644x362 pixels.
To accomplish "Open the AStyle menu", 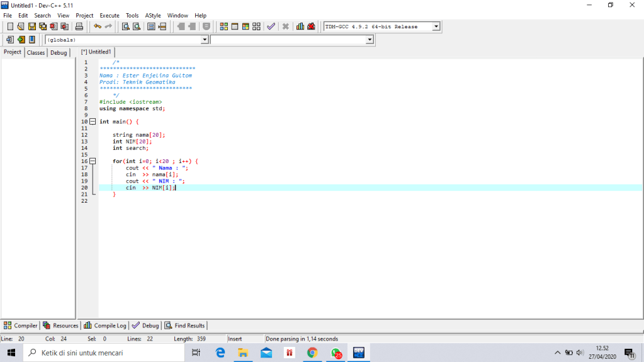I will [152, 15].
